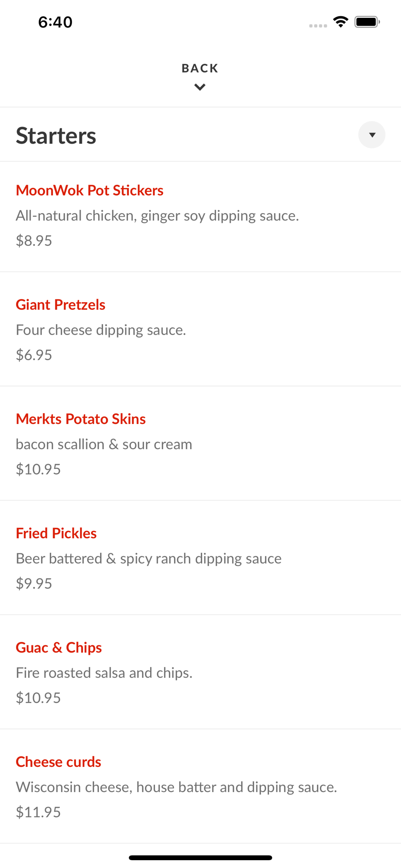Tap the home indicator bar at bottom

click(x=200, y=858)
